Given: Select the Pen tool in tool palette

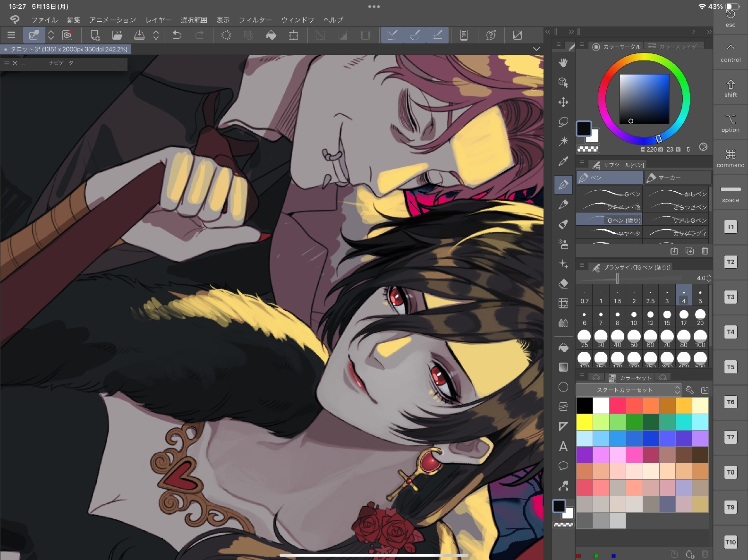Looking at the screenshot, I should point(563,185).
